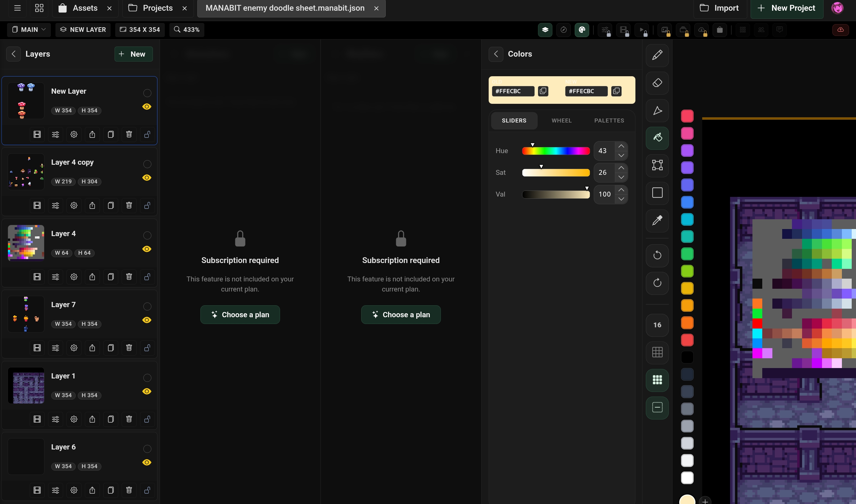Open the MAIN dropdown menu
The image size is (856, 504).
pos(29,30)
